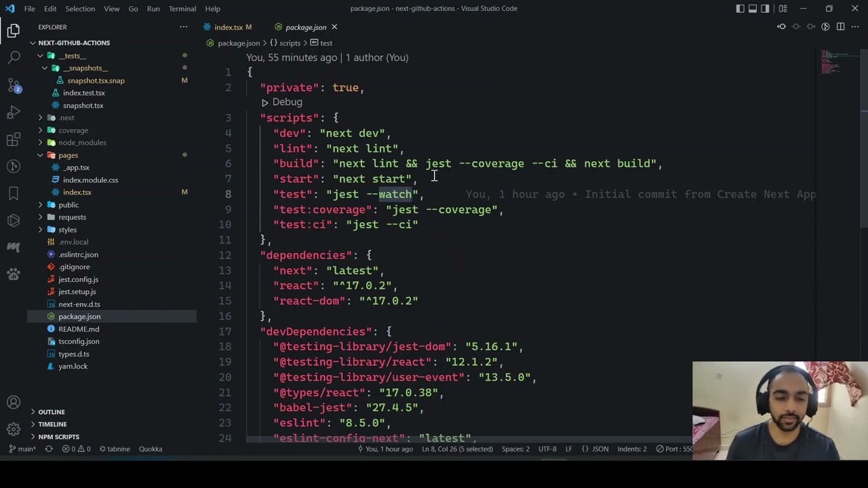This screenshot has width=868, height=488.
Task: Open the Run and Debug view
Action: pos(14,112)
